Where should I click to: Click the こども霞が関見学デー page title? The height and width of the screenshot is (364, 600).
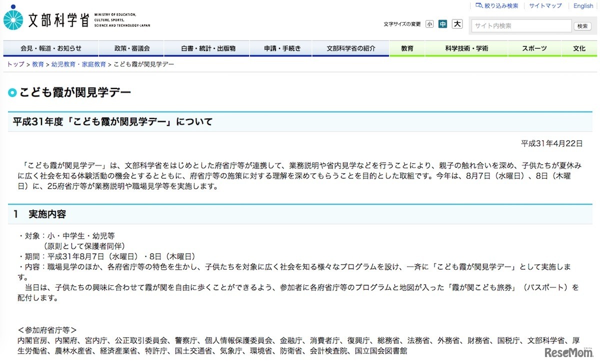coord(75,92)
